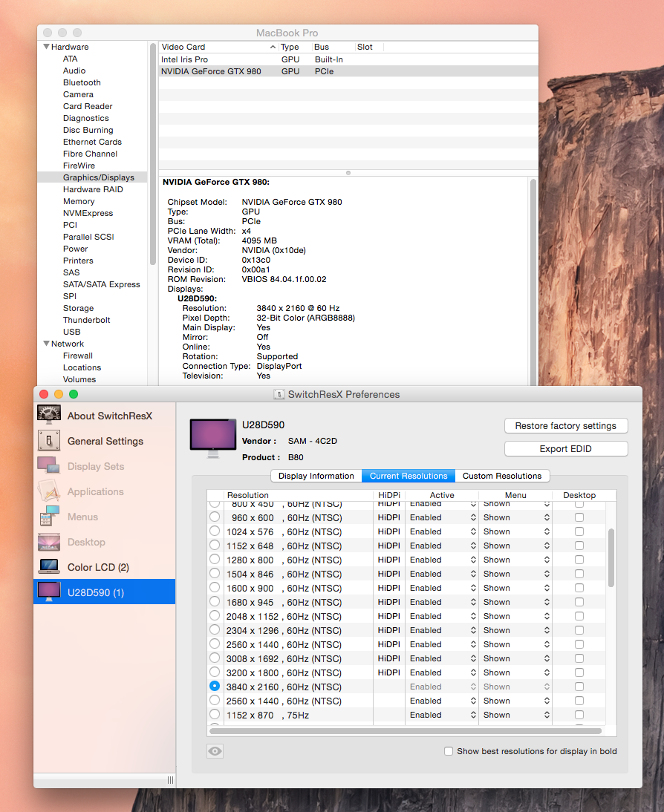
Task: Click the MacBook Pro detail pane scrollbar
Action: click(533, 281)
